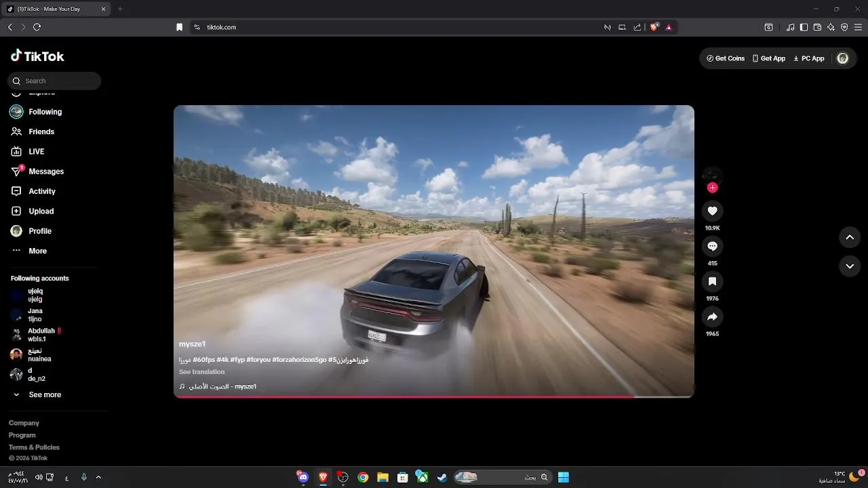The width and height of the screenshot is (868, 488).
Task: Show hidden system tray icons chevron
Action: [98, 477]
